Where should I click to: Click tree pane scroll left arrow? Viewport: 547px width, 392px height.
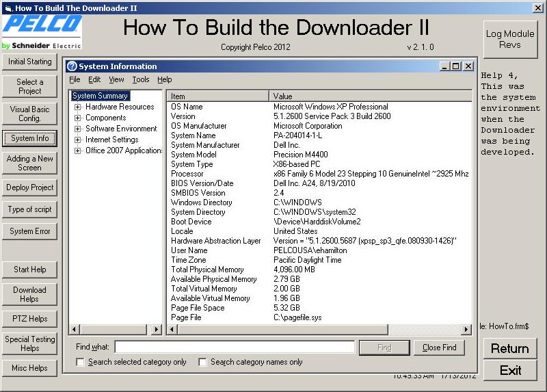pos(74,329)
